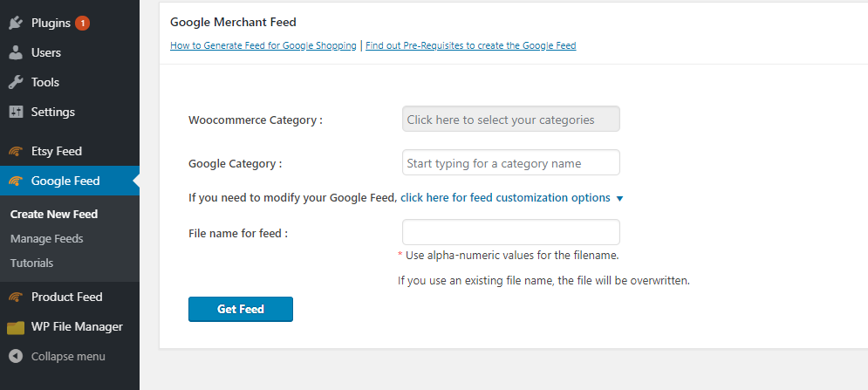This screenshot has height=390, width=868.
Task: Click the Collapse menu arrow icon
Action: coord(16,356)
